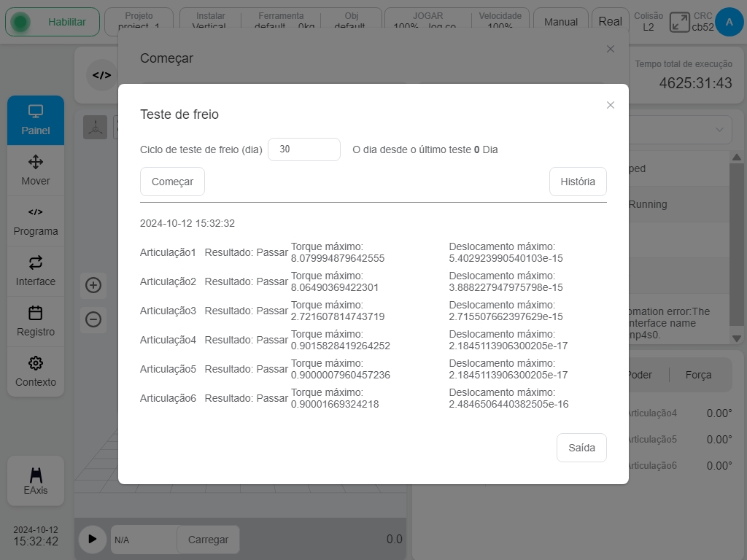747x560 pixels.
Task: Click Articulação1 result row label
Action: point(168,252)
